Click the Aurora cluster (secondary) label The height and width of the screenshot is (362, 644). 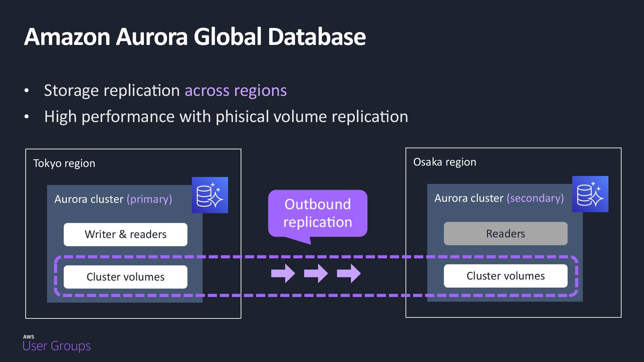[x=499, y=198]
